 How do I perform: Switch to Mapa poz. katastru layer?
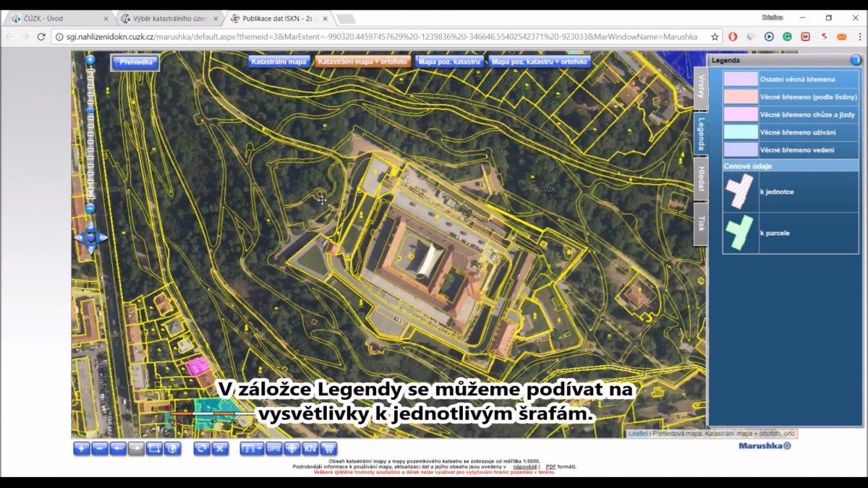(x=450, y=62)
